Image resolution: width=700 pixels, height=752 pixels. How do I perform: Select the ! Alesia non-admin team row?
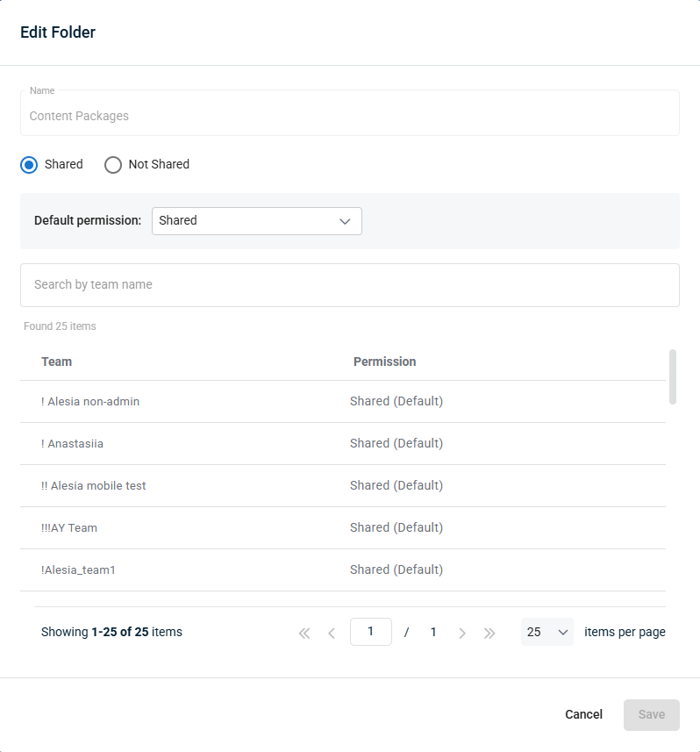90,402
